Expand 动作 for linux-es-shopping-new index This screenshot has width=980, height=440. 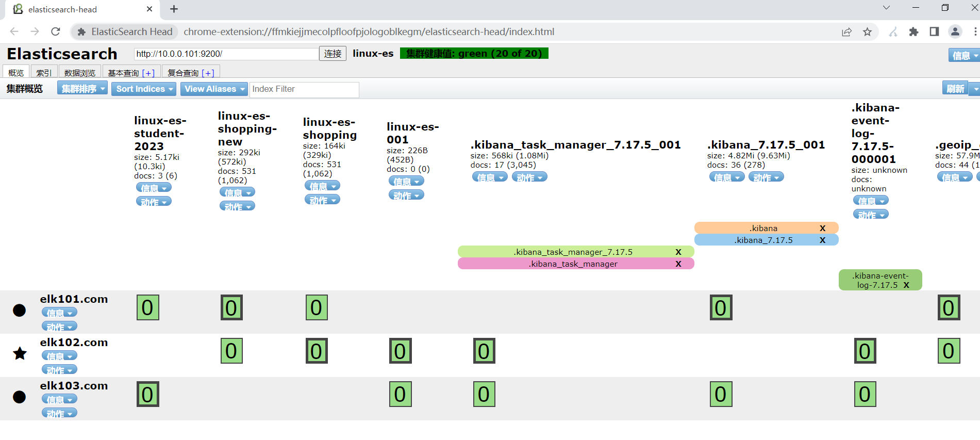click(237, 206)
